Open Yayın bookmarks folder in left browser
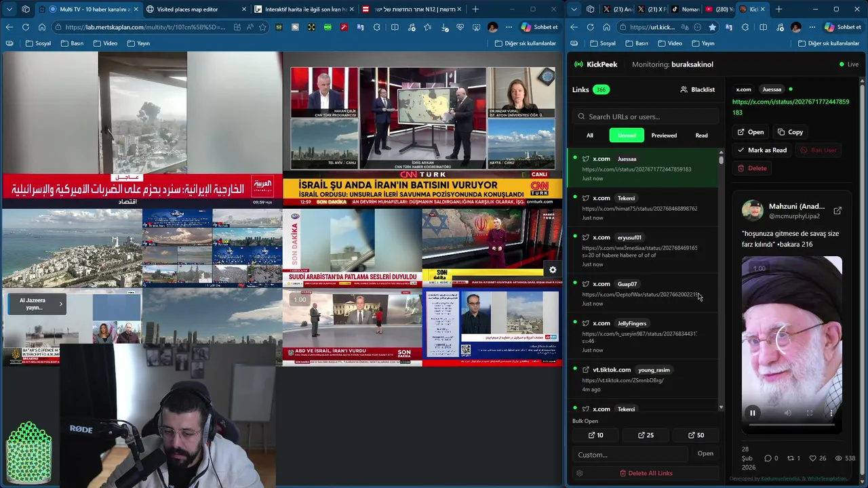 [138, 43]
